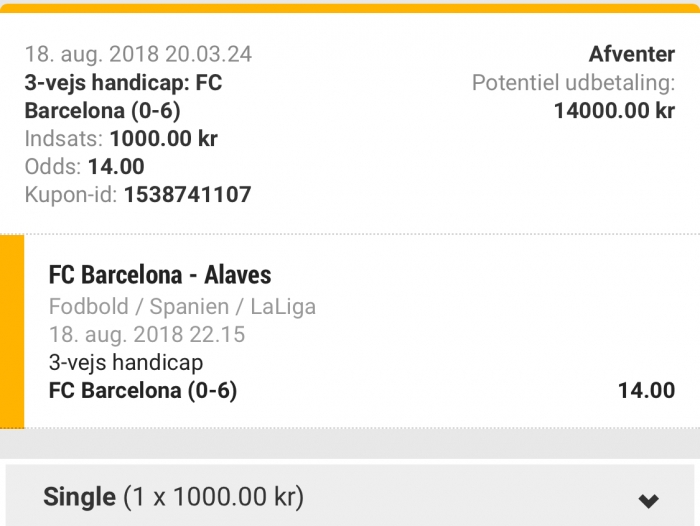The height and width of the screenshot is (526, 700).
Task: Click the word Single in the bottom bar
Action: 79,497
